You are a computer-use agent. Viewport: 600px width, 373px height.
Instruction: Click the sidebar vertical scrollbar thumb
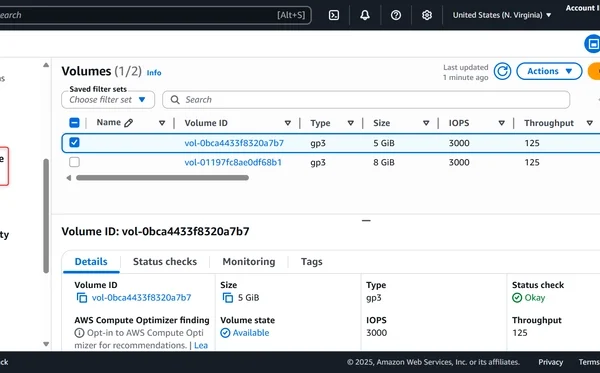coord(46,216)
